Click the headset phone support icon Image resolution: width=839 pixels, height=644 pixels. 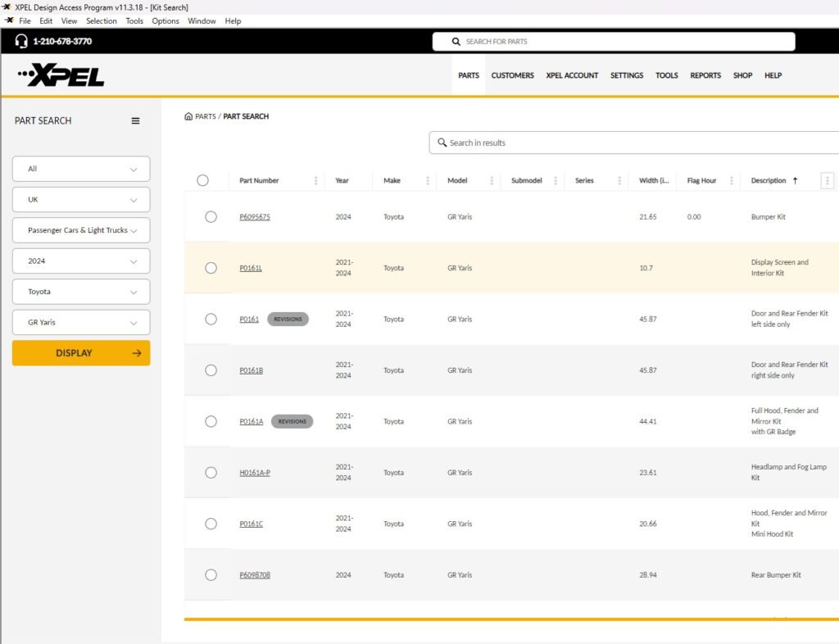pos(21,41)
